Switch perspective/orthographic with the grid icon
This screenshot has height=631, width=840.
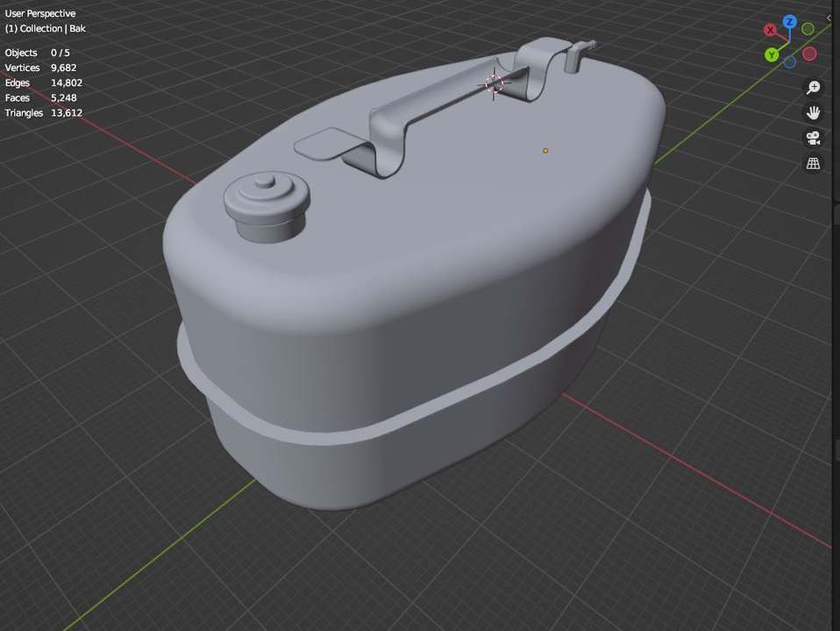click(x=813, y=163)
